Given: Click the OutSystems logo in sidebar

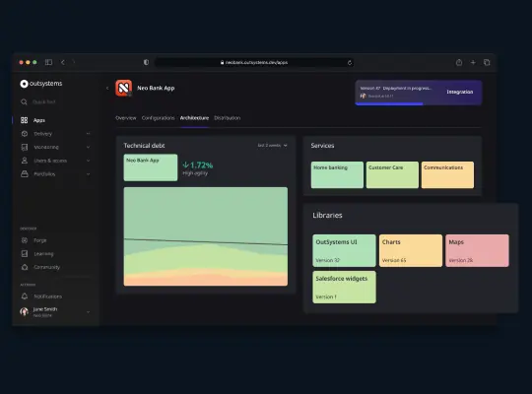Looking at the screenshot, I should coord(41,84).
